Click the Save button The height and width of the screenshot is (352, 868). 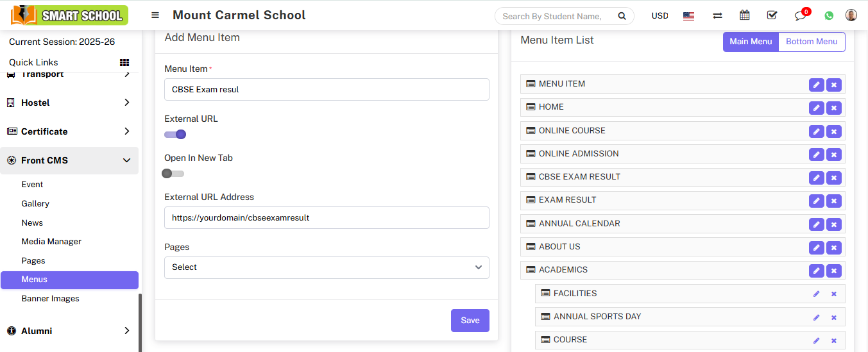click(x=470, y=321)
